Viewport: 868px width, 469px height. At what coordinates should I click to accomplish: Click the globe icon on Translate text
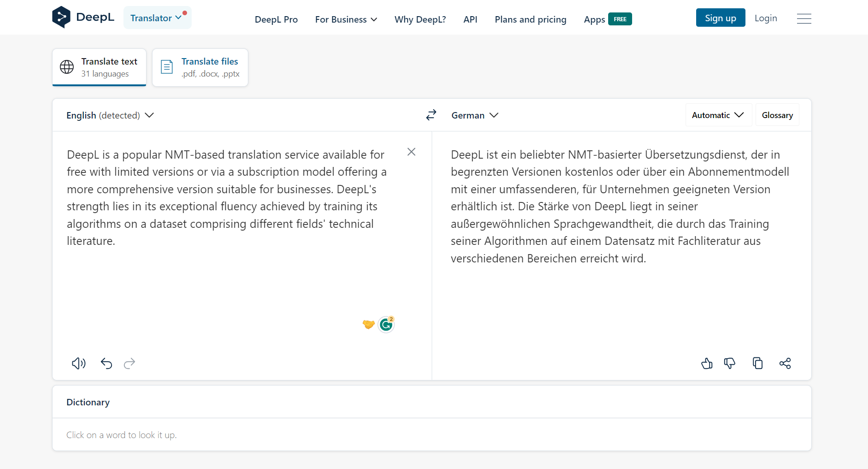pyautogui.click(x=67, y=67)
